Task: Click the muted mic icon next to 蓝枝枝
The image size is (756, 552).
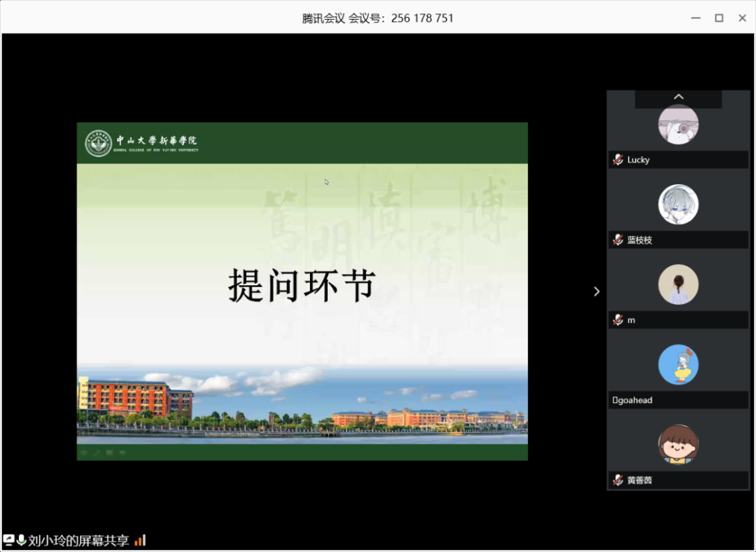Action: coord(617,240)
